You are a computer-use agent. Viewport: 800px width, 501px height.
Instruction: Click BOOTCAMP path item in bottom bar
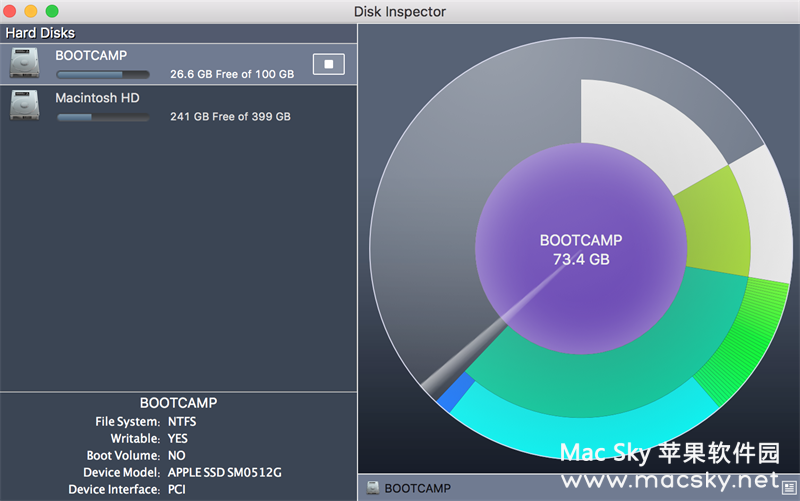pos(417,488)
